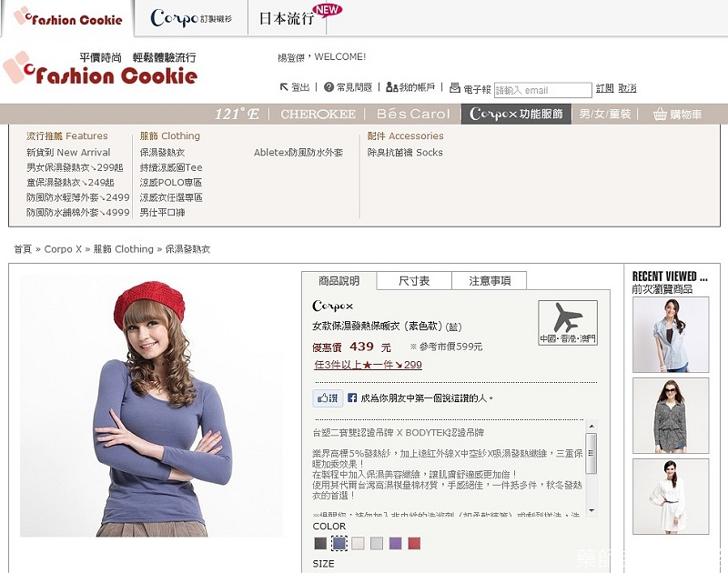728x573 pixels.
Task: Click the 常見問題 FAQ link text
Action: pos(354,87)
